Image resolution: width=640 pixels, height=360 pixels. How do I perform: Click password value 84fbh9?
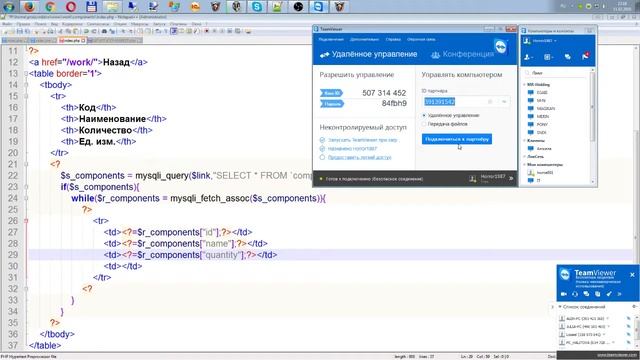[x=394, y=104]
